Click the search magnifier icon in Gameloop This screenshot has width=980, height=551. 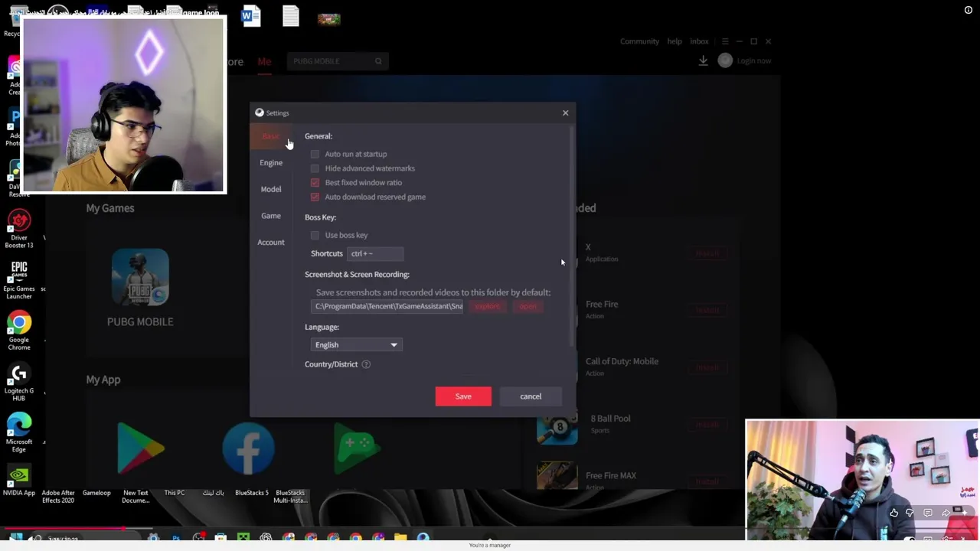(378, 61)
